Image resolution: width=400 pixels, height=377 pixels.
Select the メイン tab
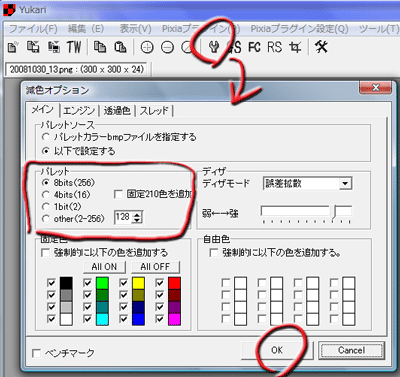43,109
